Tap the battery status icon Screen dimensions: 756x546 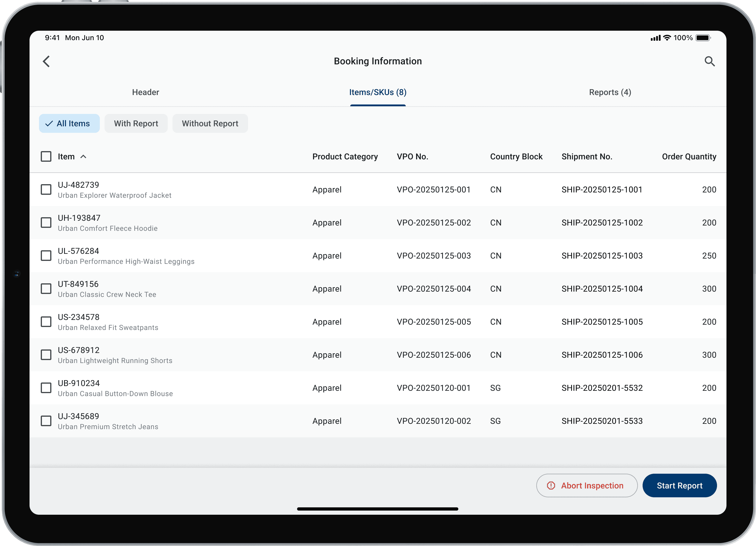tap(703, 38)
